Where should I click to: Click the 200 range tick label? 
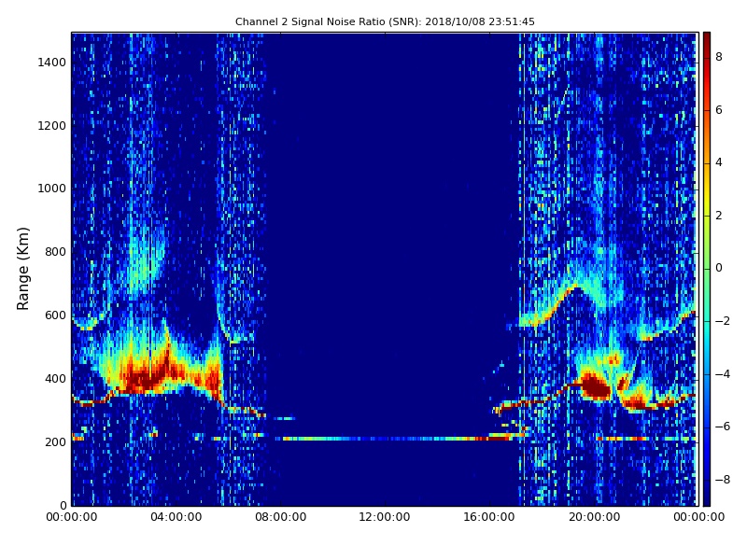(x=55, y=441)
